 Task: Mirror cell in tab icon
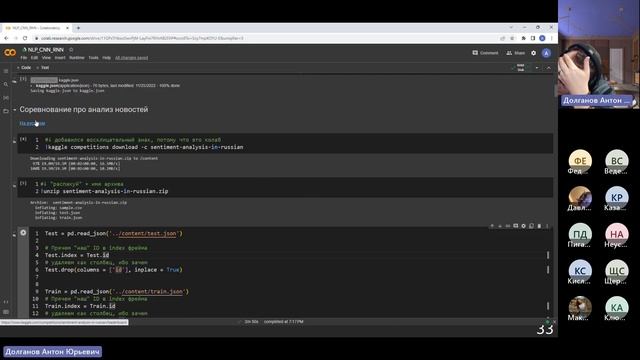pyautogui.click(x=531, y=226)
